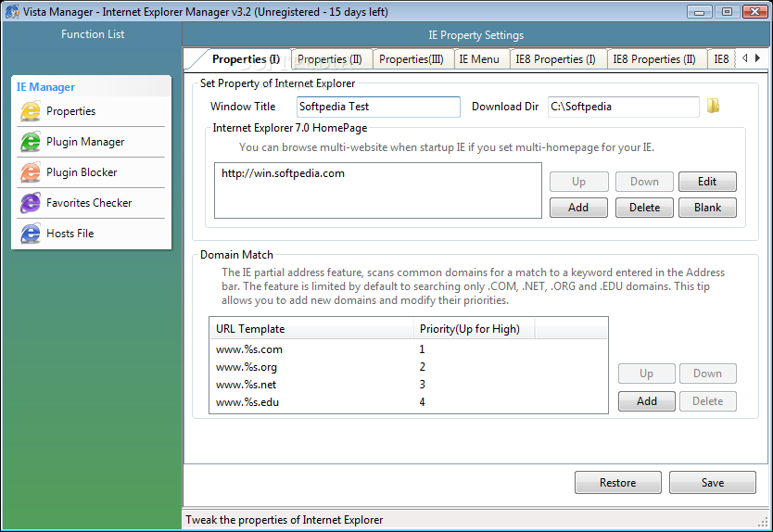773x532 pixels.
Task: Click the Properties IE icon in sidebar
Action: tap(31, 111)
